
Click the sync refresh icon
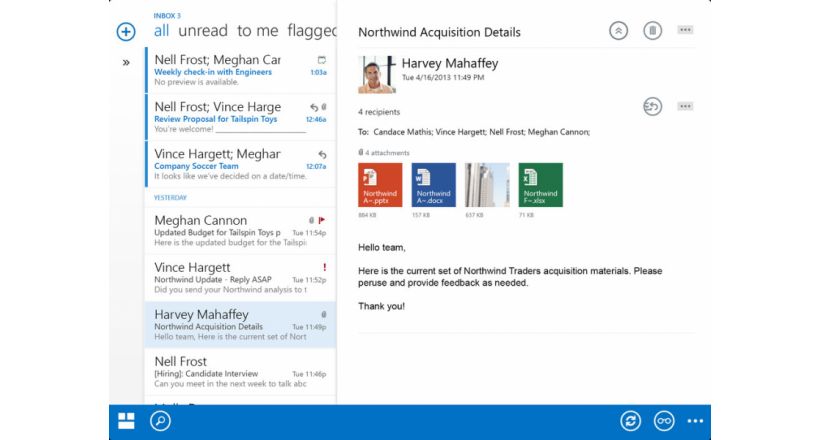coord(631,421)
